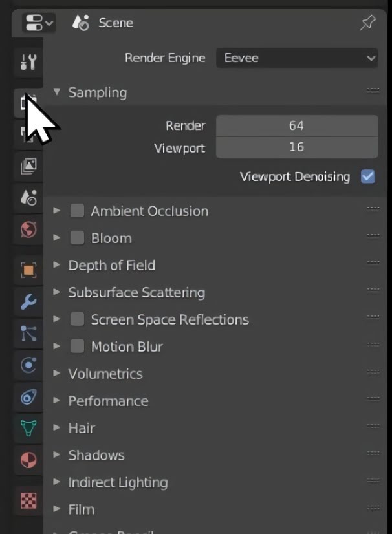
Task: Enable the Bloom checkbox
Action: (x=76, y=237)
